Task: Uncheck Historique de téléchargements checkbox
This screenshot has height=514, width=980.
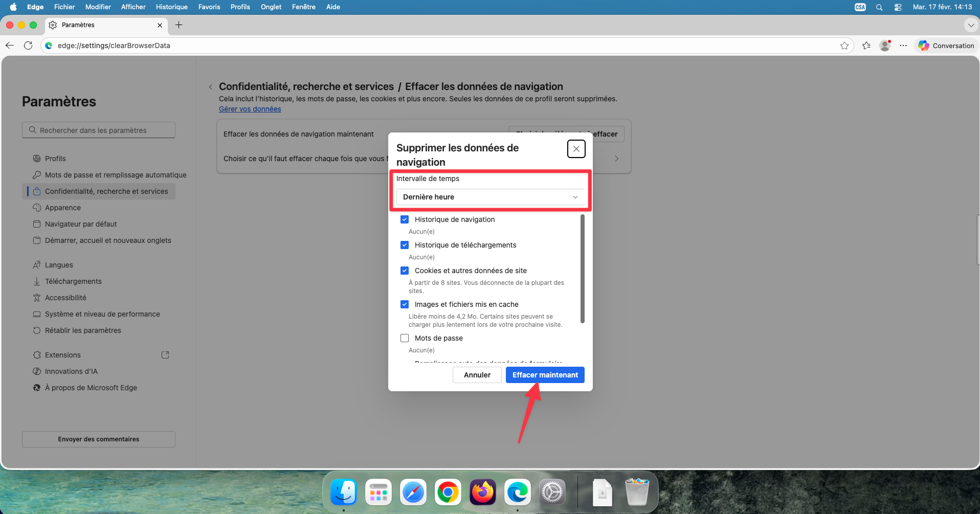Action: [405, 245]
